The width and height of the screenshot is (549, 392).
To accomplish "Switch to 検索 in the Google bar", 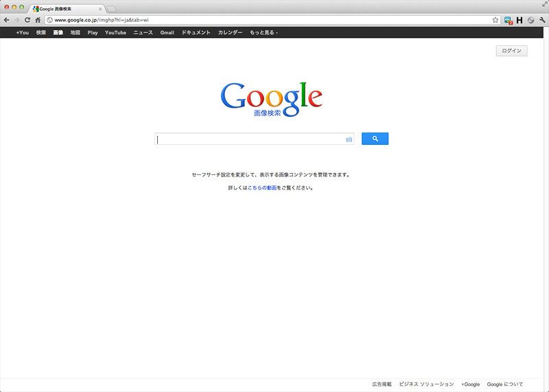I will click(x=41, y=32).
